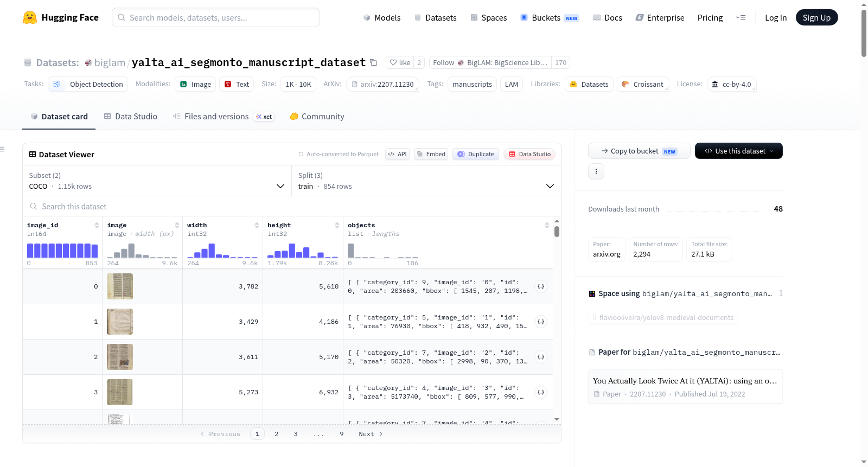
Task: Expand JSON for objects in row 1
Action: coord(541,322)
